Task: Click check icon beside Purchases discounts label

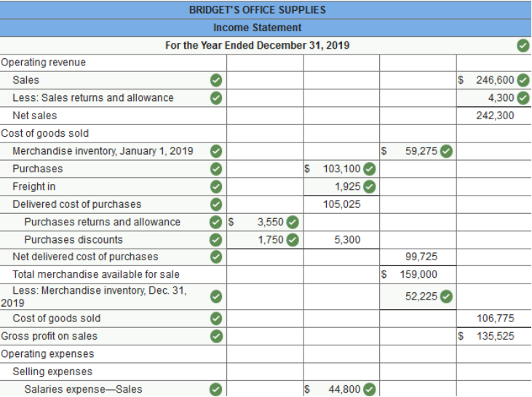Action: [x=216, y=240]
